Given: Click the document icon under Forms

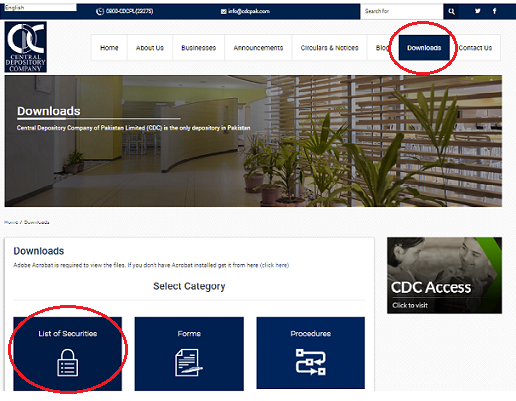Looking at the screenshot, I should click(x=188, y=363).
